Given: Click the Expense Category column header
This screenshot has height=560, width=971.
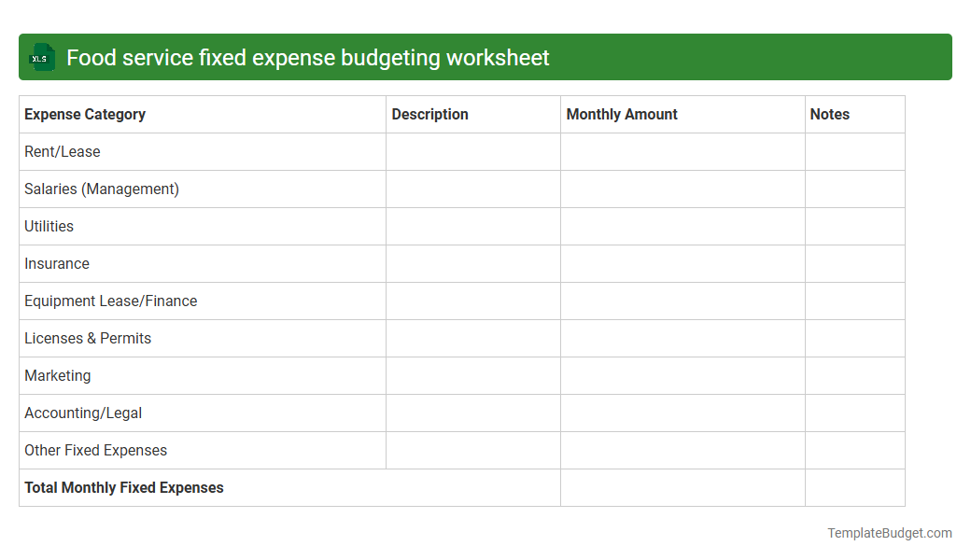Looking at the screenshot, I should (x=84, y=114).
